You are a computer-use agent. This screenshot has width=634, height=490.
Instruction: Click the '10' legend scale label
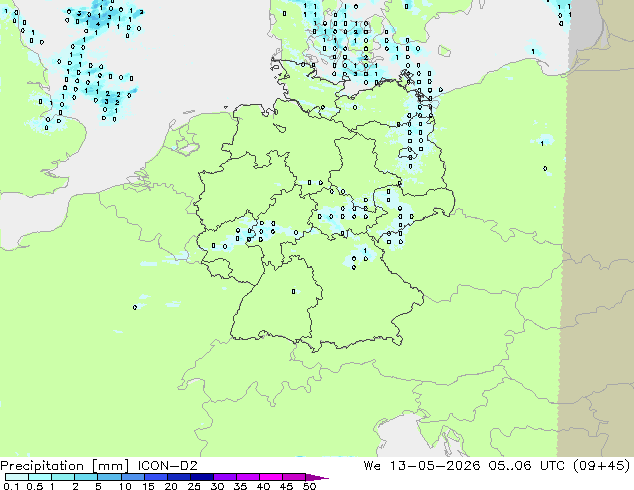click(x=125, y=486)
